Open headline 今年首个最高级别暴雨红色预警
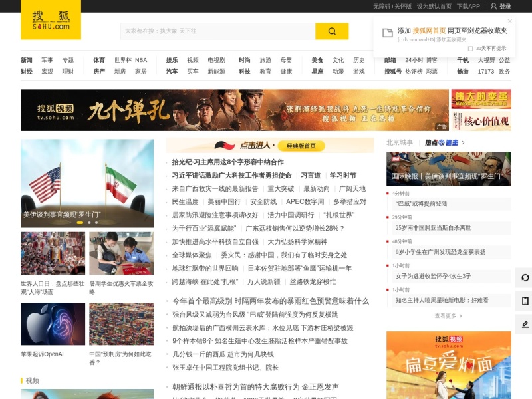Image resolution: width=532 pixels, height=399 pixels. (x=271, y=301)
